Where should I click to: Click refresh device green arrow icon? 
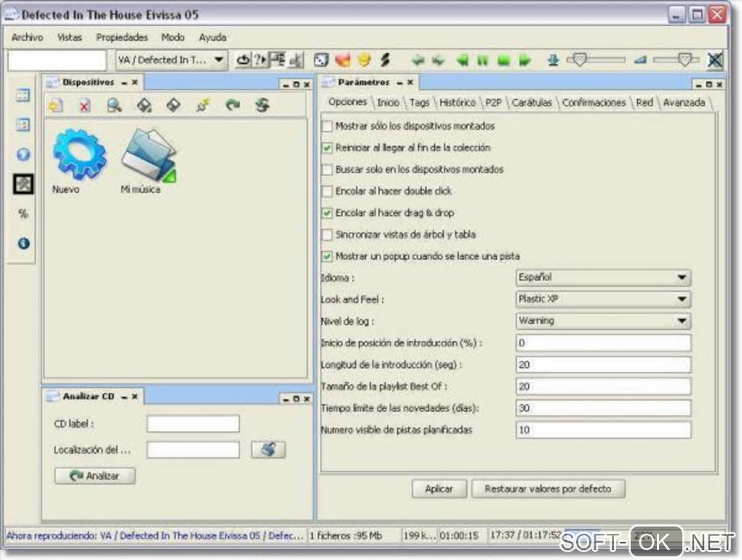point(232,105)
